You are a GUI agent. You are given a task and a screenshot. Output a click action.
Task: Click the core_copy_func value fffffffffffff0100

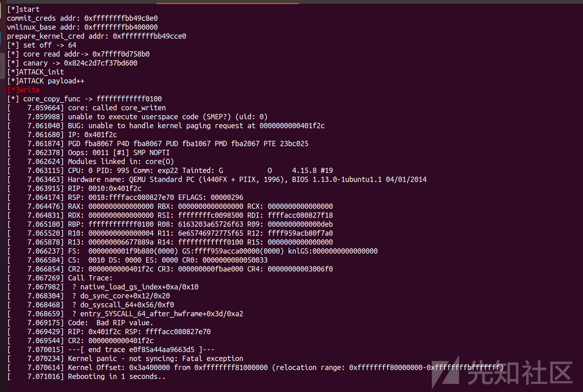pos(129,99)
